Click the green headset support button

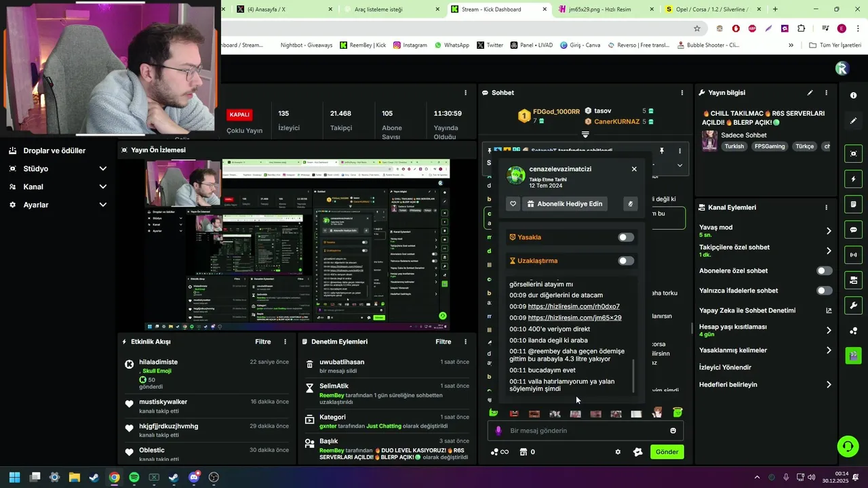[848, 446]
